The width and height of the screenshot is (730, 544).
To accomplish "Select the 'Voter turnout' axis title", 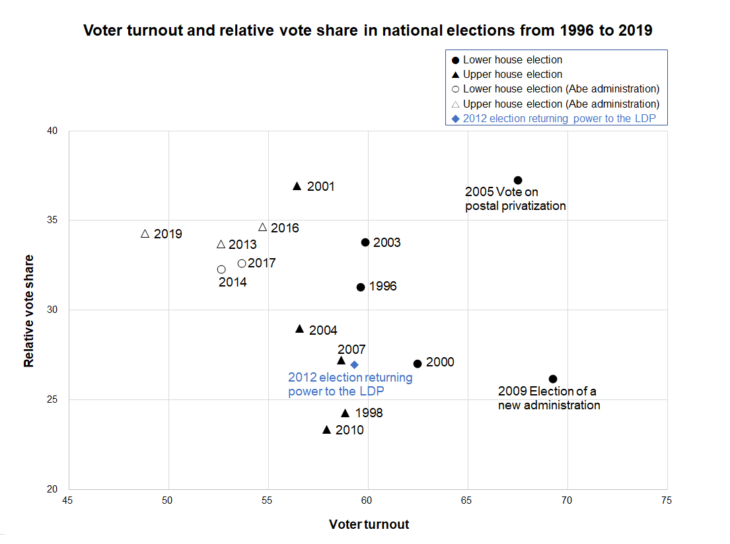I will pyautogui.click(x=368, y=524).
